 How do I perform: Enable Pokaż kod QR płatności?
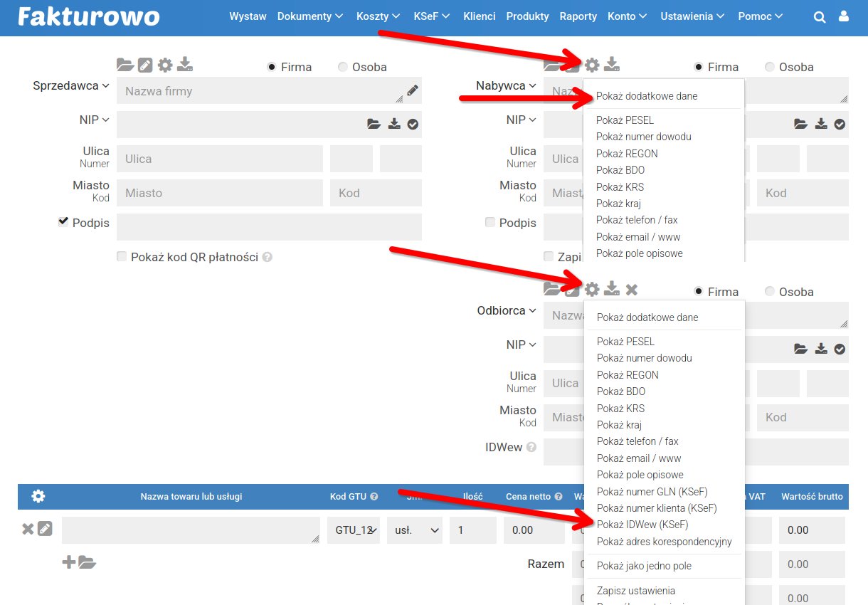122,256
